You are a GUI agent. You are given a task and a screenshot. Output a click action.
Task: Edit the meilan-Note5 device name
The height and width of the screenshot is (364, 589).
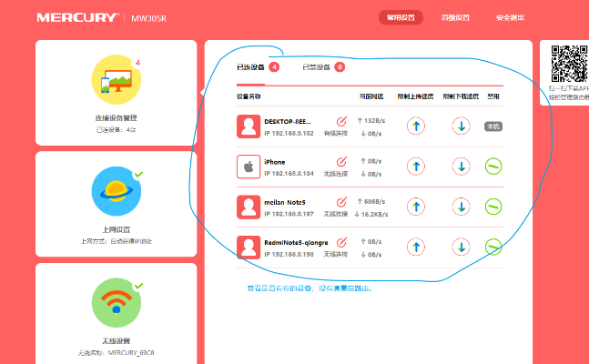[341, 202]
